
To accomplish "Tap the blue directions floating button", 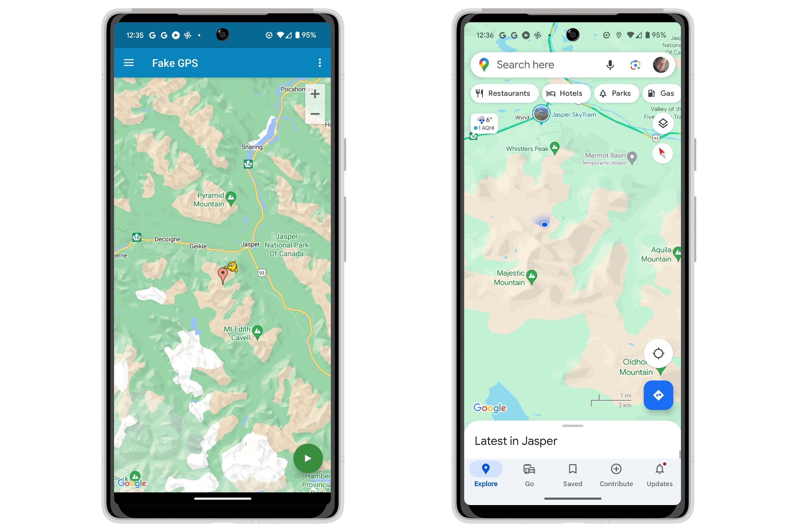I will (659, 395).
